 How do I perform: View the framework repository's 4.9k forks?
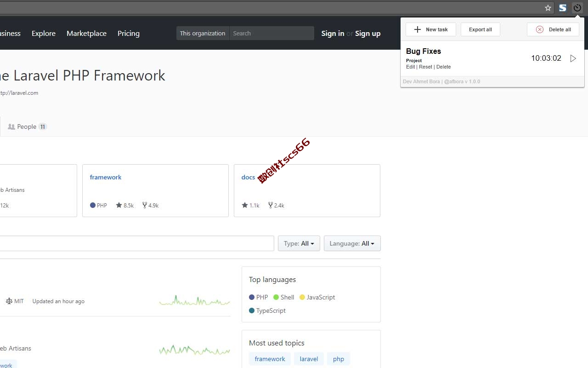[x=151, y=205]
